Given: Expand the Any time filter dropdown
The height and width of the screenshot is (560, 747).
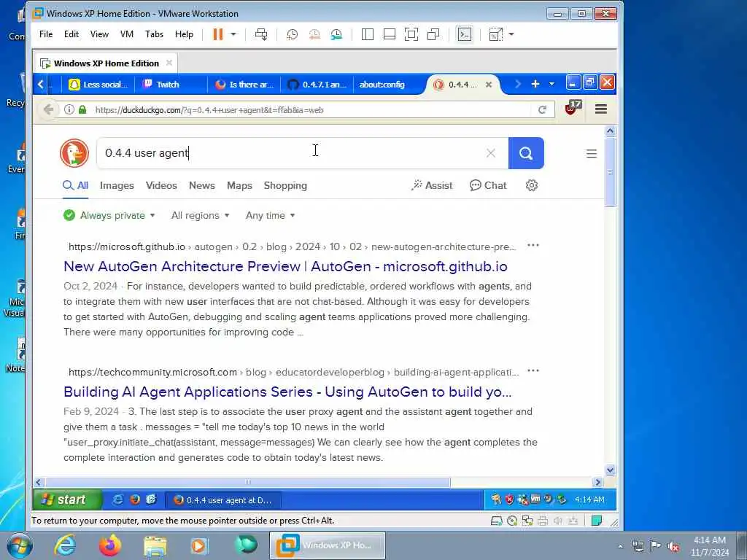Looking at the screenshot, I should [x=270, y=215].
